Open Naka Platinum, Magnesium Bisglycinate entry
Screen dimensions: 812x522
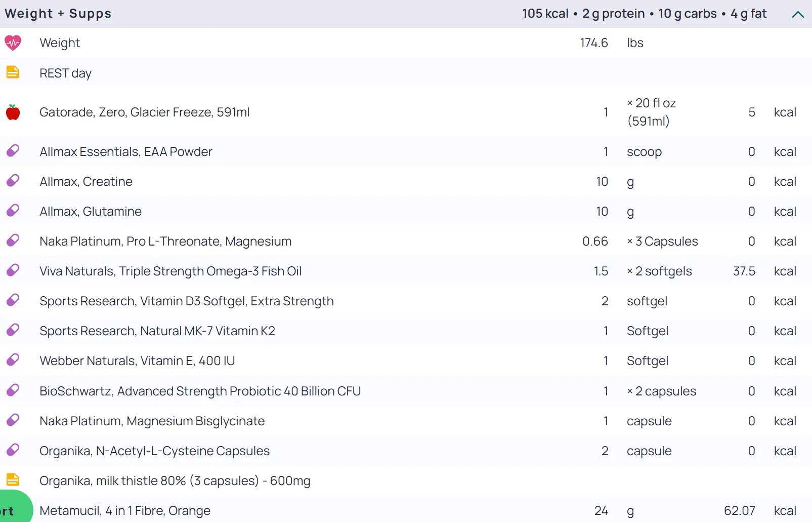(x=152, y=421)
